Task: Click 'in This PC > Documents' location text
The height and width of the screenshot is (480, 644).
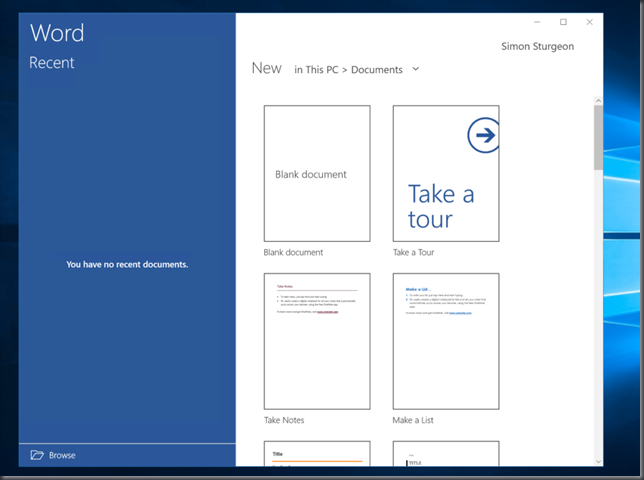Action: click(x=348, y=70)
